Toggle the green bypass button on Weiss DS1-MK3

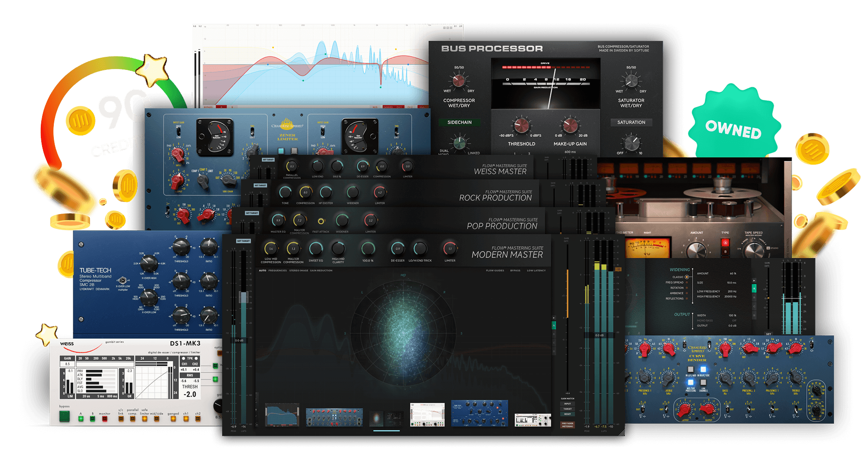tap(64, 416)
